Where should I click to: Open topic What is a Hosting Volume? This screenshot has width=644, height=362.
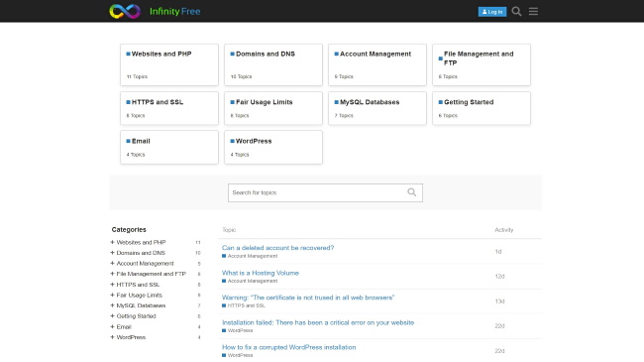tap(261, 273)
